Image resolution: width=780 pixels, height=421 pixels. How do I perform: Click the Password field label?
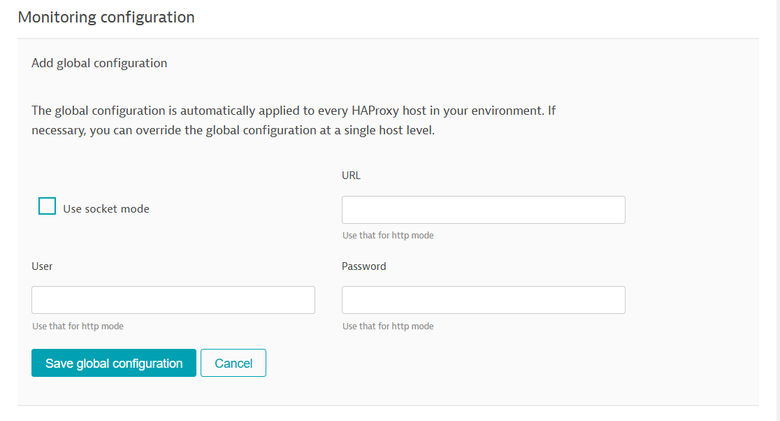[x=364, y=266]
